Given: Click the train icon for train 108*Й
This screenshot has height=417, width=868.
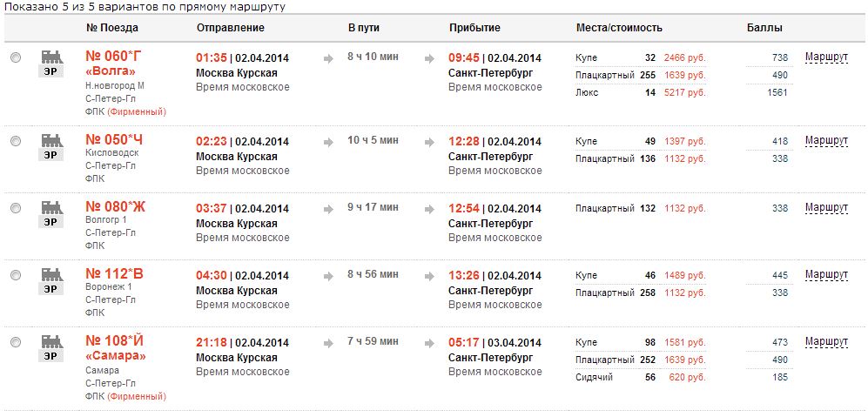Looking at the screenshot, I should (x=52, y=348).
